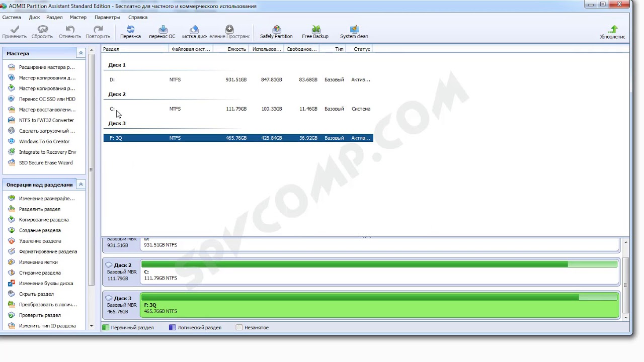Open SSD Secure Erase Wizard
644x362 pixels.
[x=40, y=163]
